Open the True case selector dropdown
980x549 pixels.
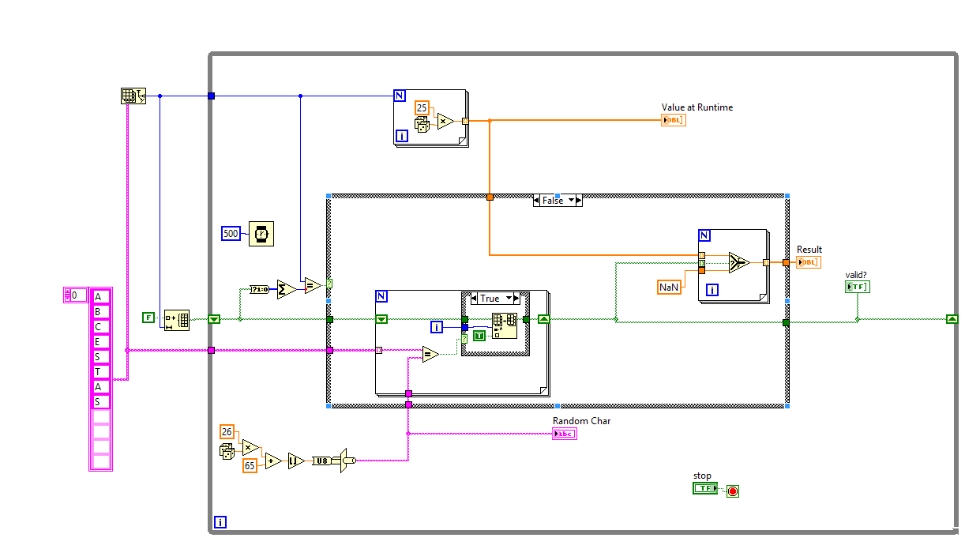coord(509,299)
